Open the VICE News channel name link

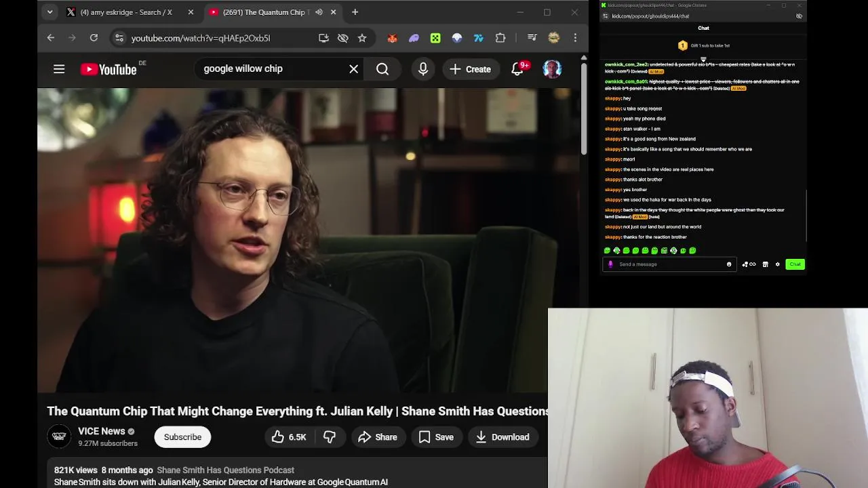[x=102, y=431]
